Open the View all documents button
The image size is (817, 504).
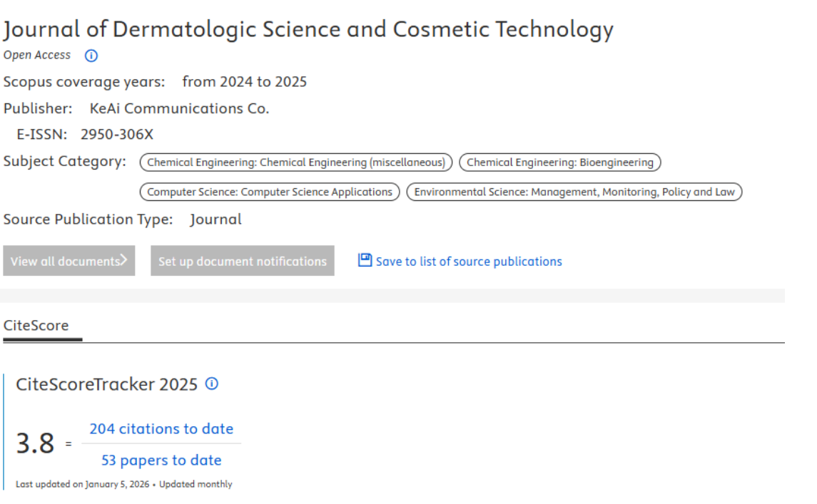[x=68, y=261]
